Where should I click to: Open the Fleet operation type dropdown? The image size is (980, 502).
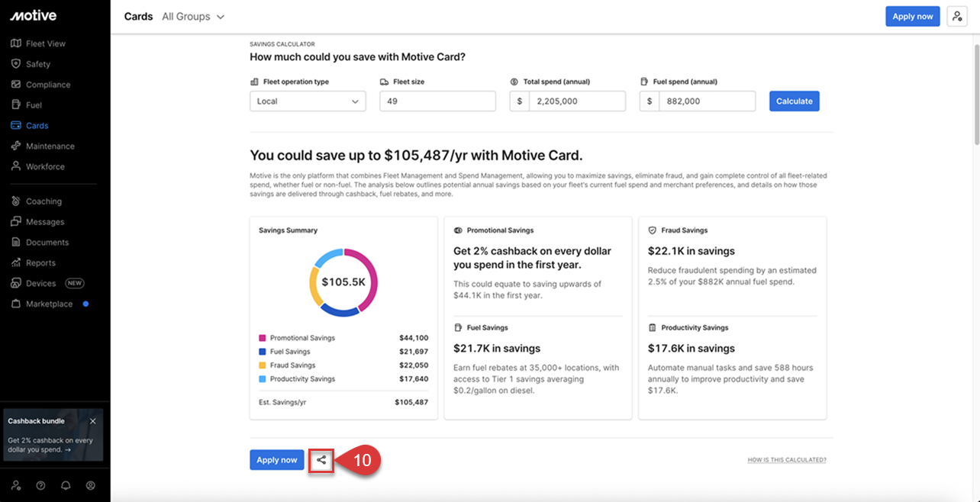[308, 101]
